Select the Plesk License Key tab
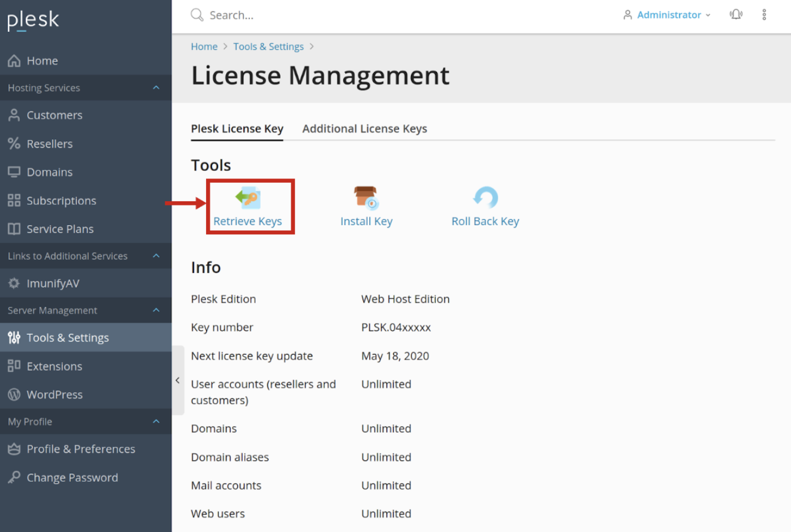The width and height of the screenshot is (791, 532). (x=237, y=128)
